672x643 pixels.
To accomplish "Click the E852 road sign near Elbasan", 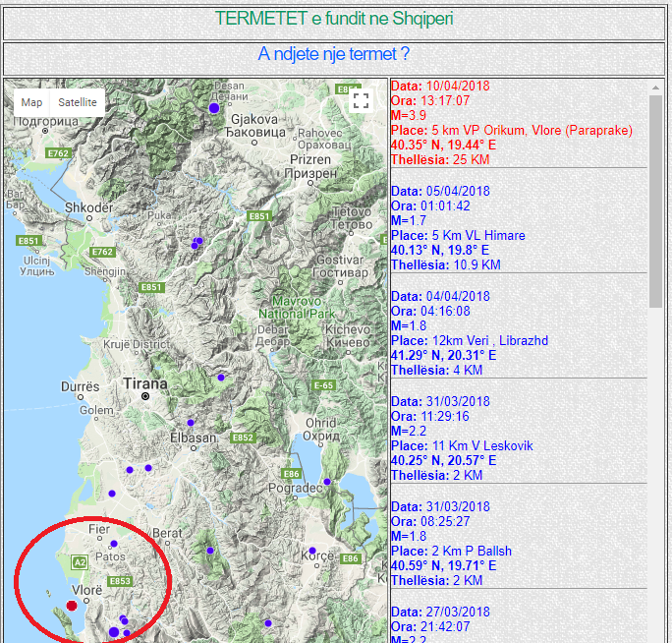I will (x=243, y=438).
